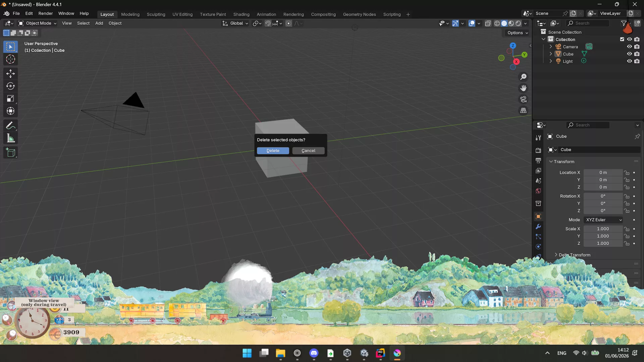This screenshot has height=362, width=644.
Task: Open the XYZ Euler rotation mode dropdown
Action: [603, 220]
